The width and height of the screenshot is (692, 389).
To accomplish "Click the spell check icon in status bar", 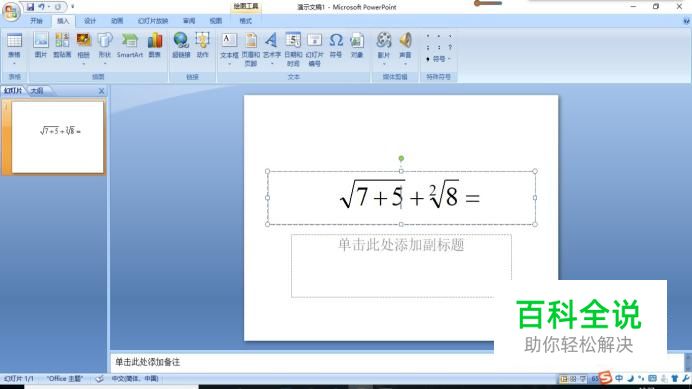I will click(100, 379).
